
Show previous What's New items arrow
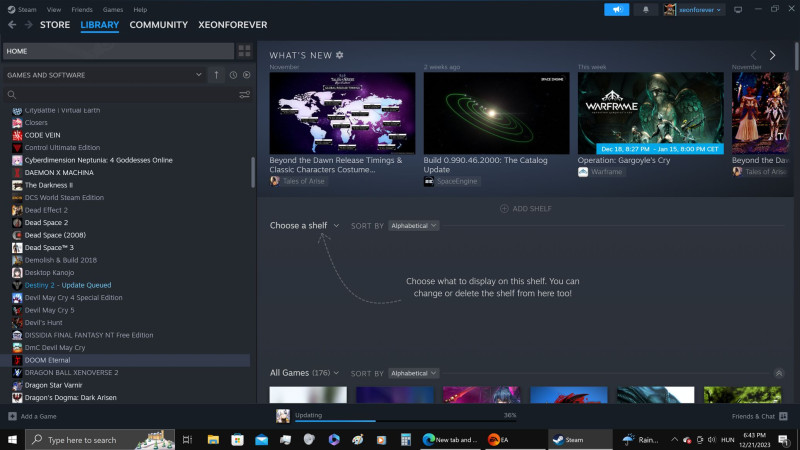(754, 55)
